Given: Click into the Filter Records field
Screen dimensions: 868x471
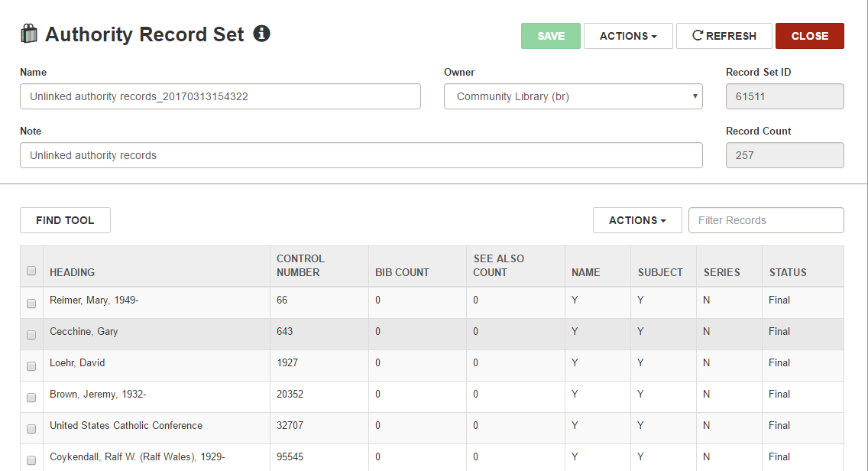Looking at the screenshot, I should point(766,220).
